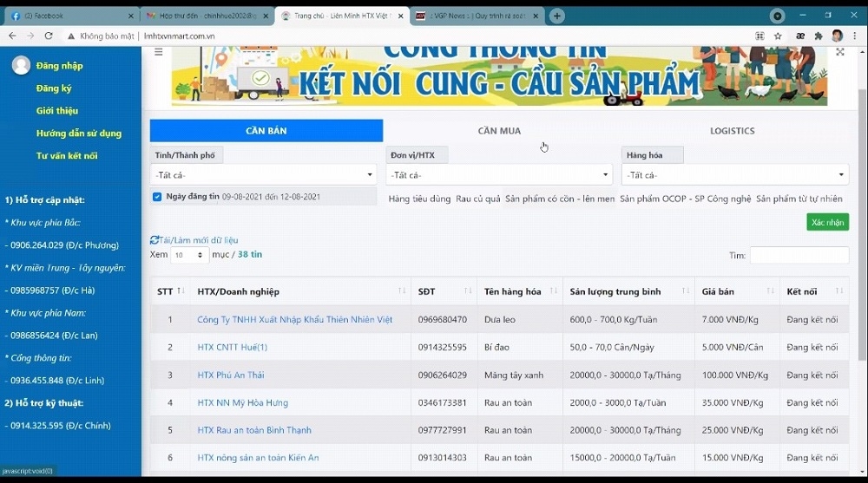Filter by Sản phẩm OCOP - SP Công nghệ

click(686, 199)
